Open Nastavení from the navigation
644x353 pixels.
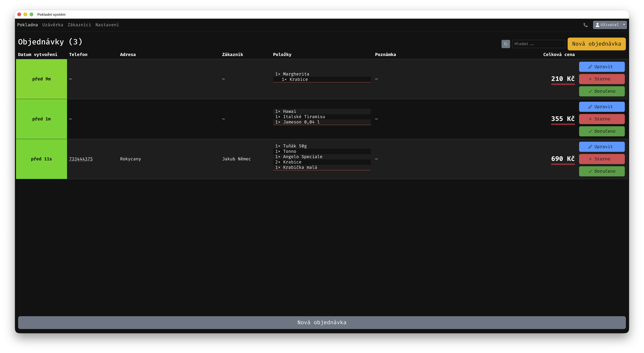coord(107,25)
